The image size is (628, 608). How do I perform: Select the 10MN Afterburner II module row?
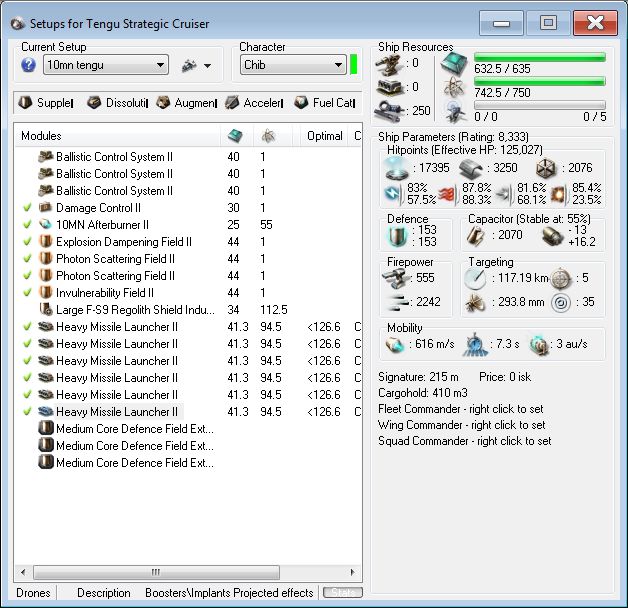click(x=188, y=225)
